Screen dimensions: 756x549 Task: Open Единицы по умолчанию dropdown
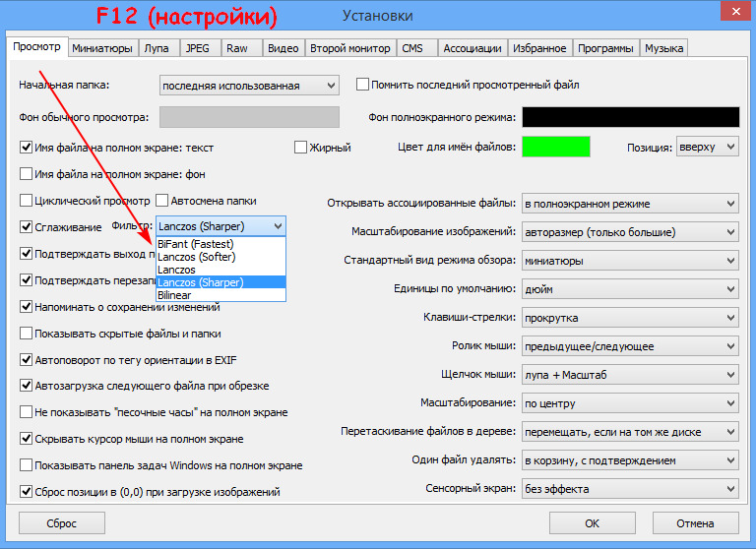click(x=630, y=289)
